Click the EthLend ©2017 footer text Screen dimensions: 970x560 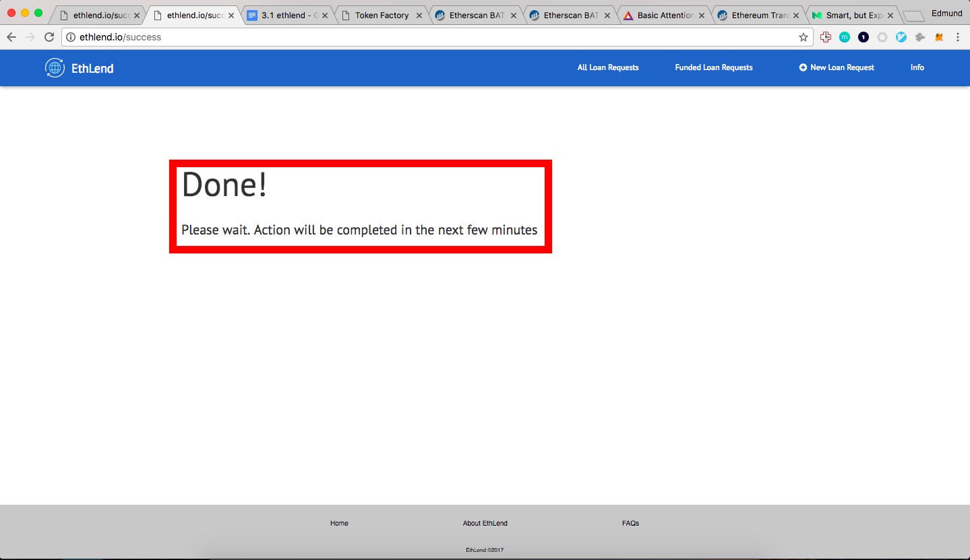click(485, 550)
